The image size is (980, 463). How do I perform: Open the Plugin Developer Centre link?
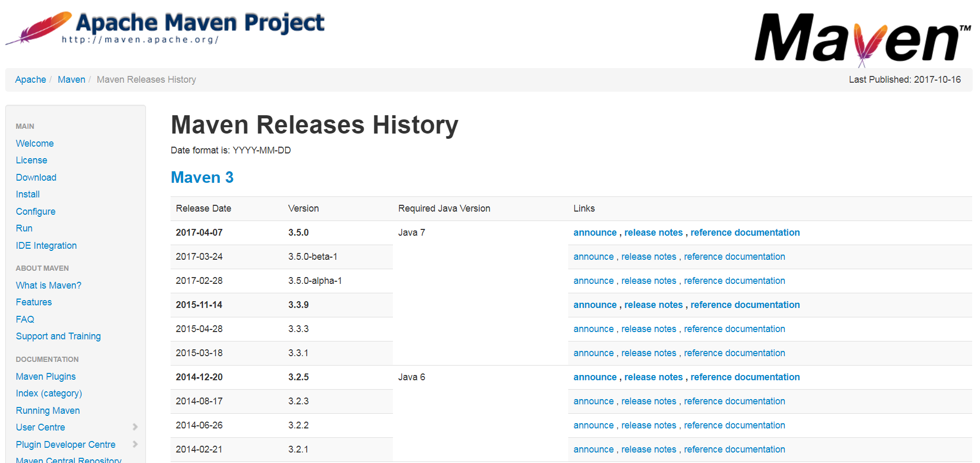click(x=65, y=445)
